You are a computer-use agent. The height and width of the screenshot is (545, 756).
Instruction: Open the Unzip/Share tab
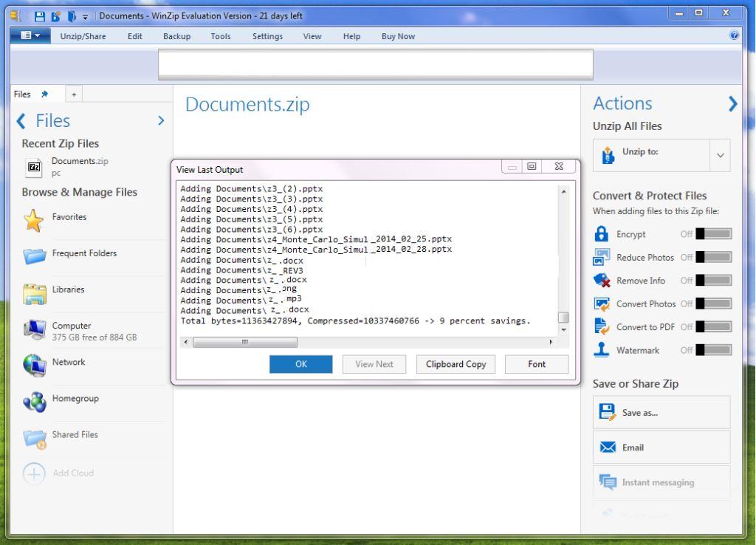tap(83, 36)
